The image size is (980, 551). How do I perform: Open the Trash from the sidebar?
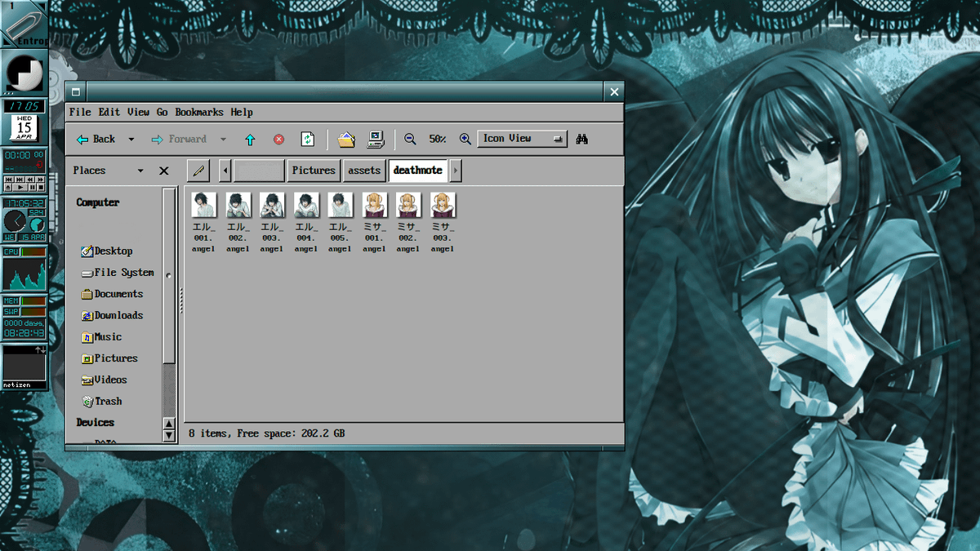107,401
